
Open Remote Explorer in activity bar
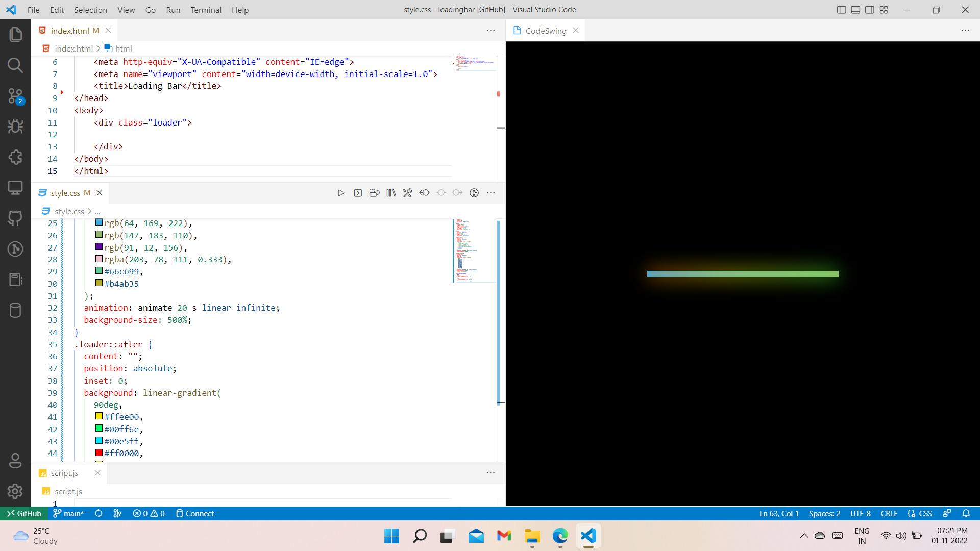click(15, 188)
